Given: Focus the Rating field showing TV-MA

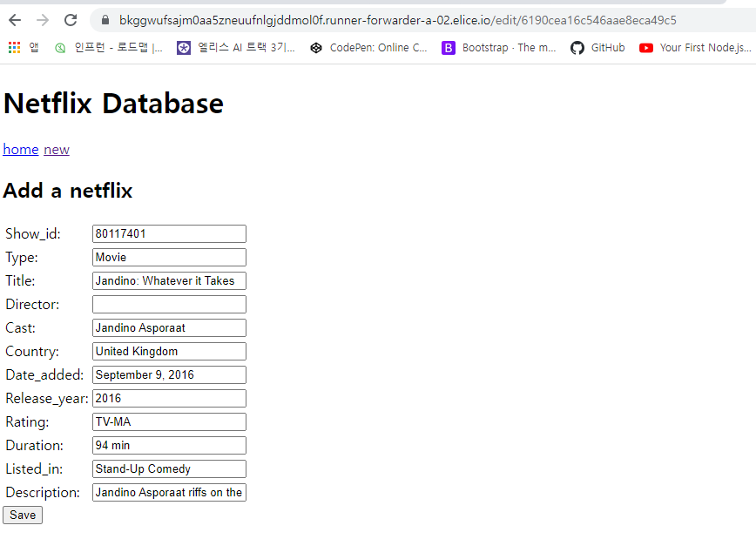Looking at the screenshot, I should click(x=169, y=421).
